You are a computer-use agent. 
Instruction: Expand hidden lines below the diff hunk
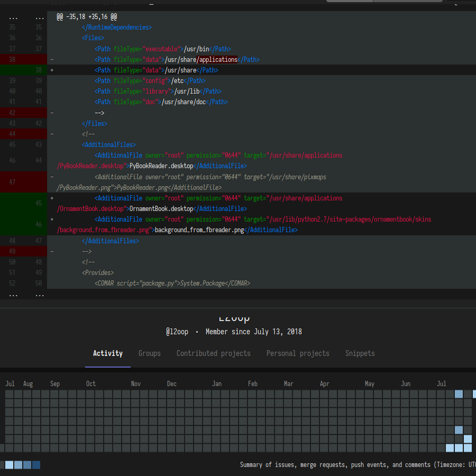click(13, 295)
